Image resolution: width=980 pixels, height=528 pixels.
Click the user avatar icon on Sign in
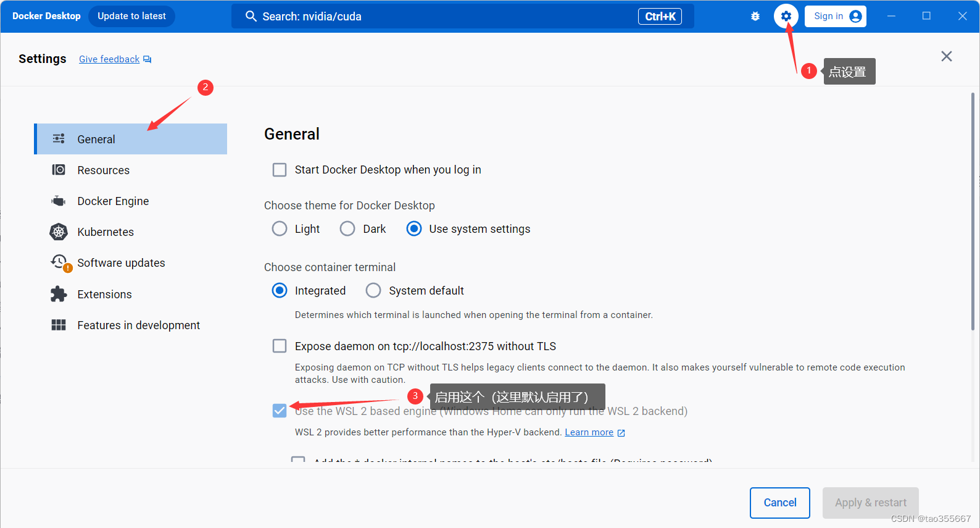(855, 16)
